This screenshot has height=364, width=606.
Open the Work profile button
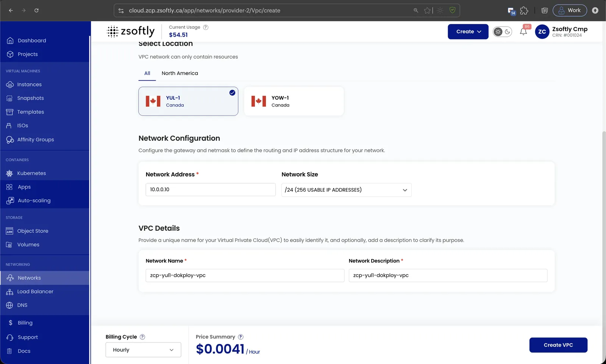[x=570, y=11]
